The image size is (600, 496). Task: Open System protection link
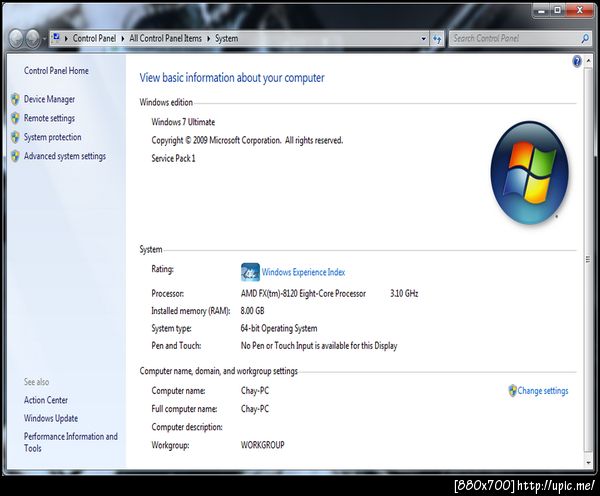[52, 137]
